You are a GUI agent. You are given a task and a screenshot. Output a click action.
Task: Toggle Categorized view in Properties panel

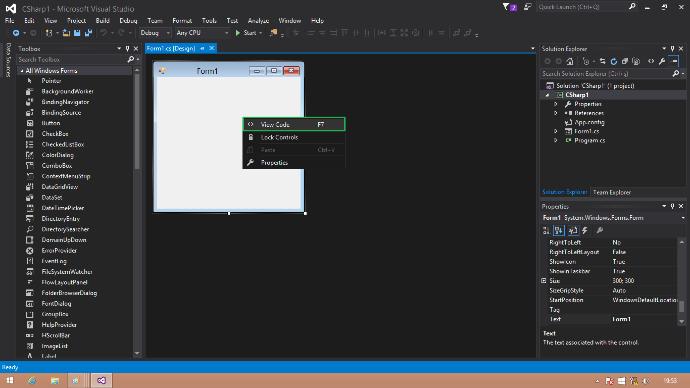pos(546,231)
